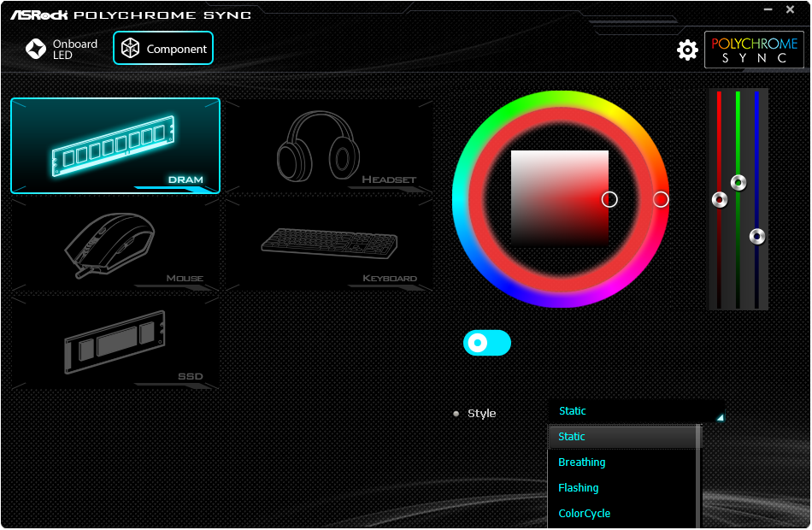Open the settings gear icon

coord(687,50)
